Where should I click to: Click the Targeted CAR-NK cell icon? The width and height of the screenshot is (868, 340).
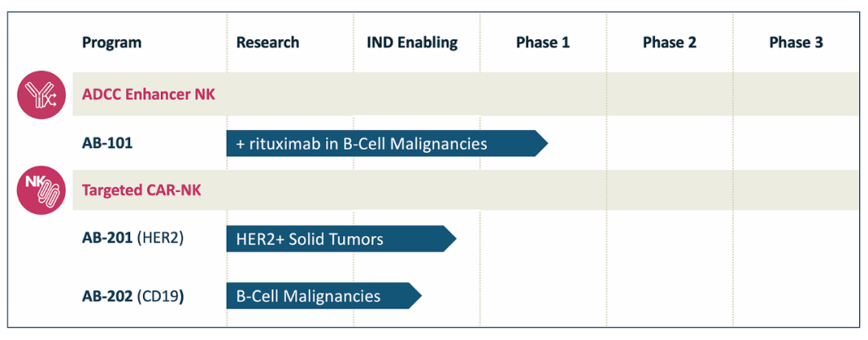pyautogui.click(x=42, y=190)
